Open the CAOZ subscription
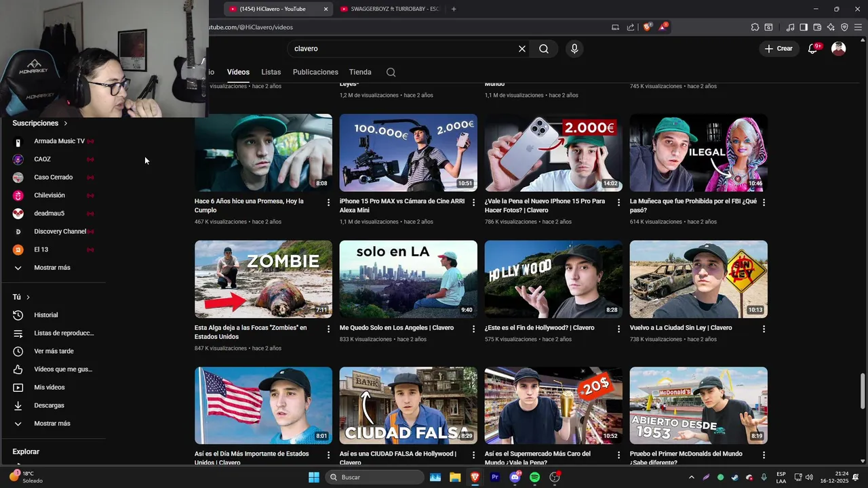868x488 pixels. tap(54, 159)
